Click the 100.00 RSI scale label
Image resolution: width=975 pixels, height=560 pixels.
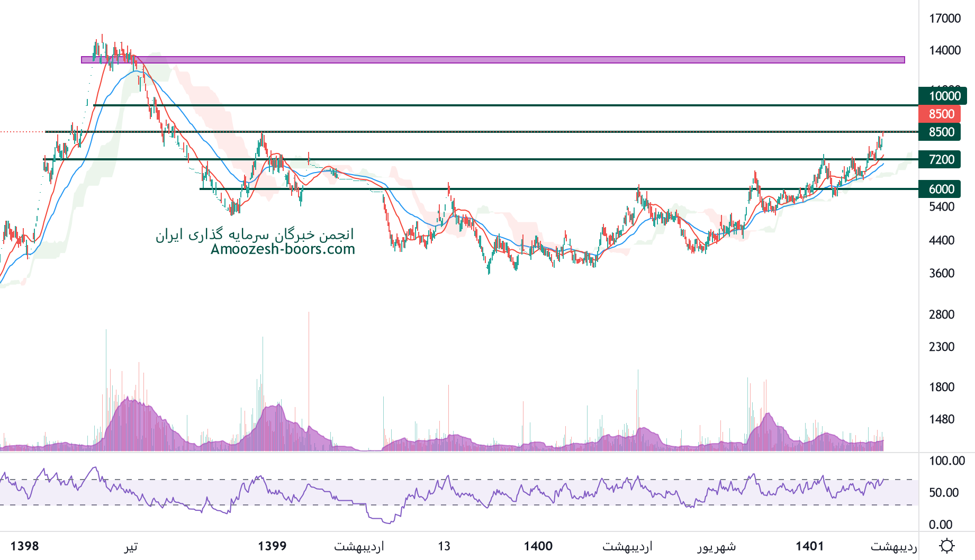[947, 460]
